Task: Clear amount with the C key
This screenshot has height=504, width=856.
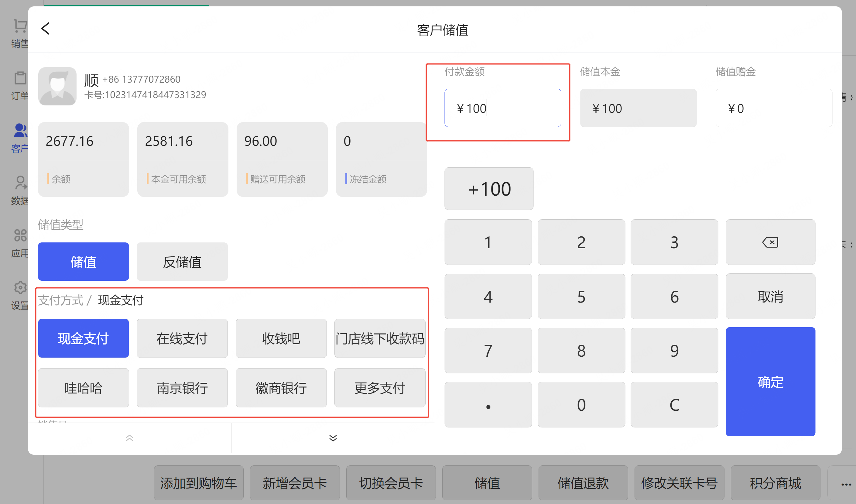Action: click(674, 404)
